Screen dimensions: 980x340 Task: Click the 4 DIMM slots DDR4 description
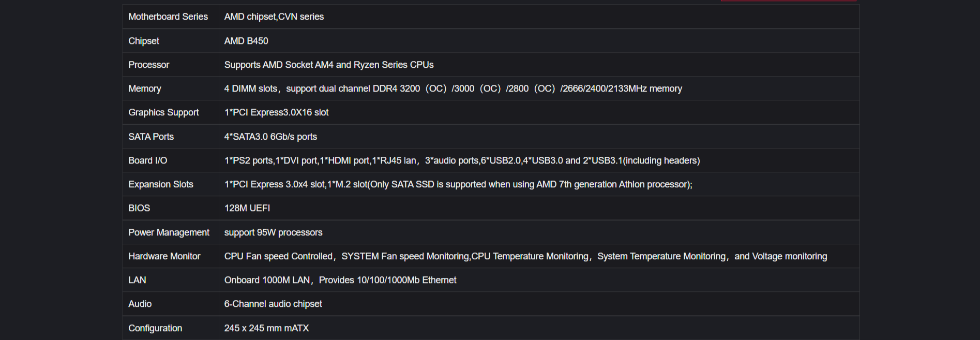pyautogui.click(x=453, y=88)
